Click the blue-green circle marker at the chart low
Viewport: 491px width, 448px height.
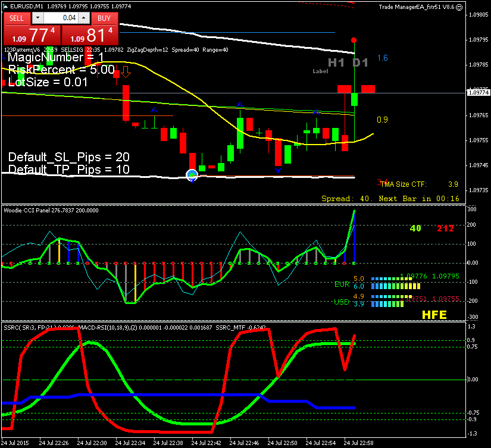pyautogui.click(x=192, y=175)
